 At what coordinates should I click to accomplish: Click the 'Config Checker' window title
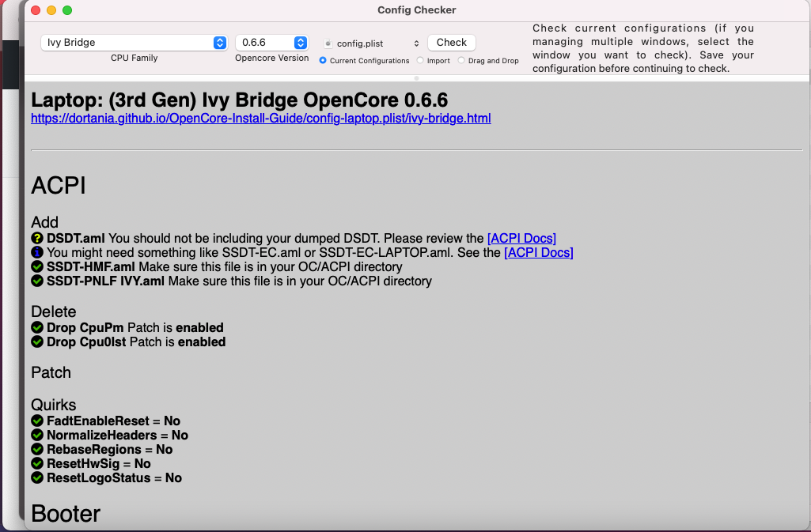click(x=416, y=9)
